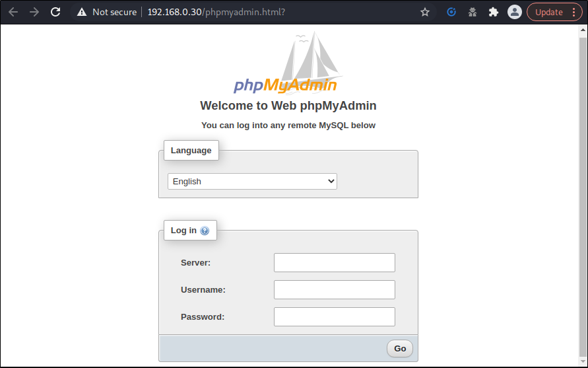Click the Welcome to Web phpMyAdmin heading
Screen dimensions: 588x368
pos(288,106)
